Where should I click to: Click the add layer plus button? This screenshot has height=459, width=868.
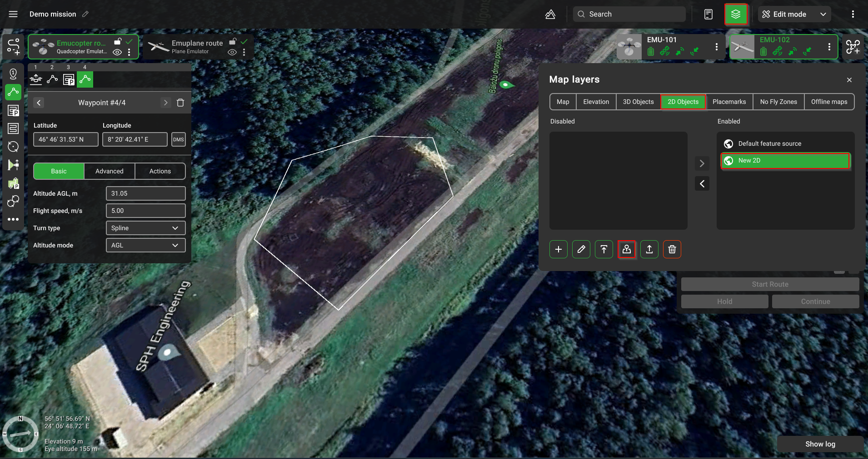558,249
